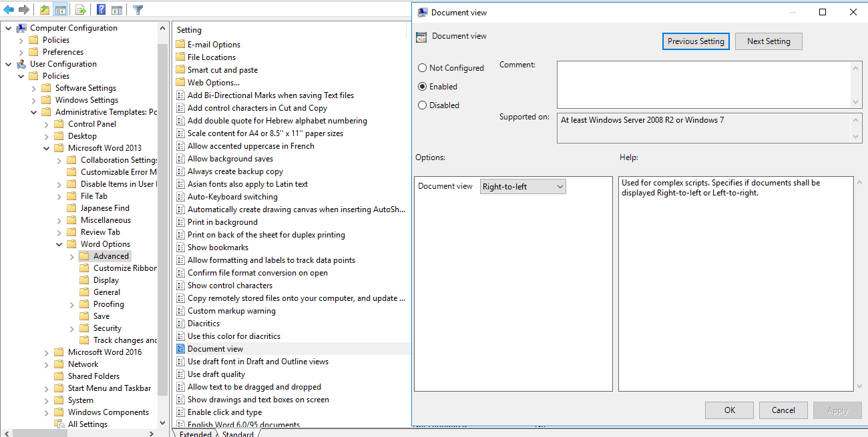Image resolution: width=868 pixels, height=437 pixels.
Task: Click the Filter funnel icon
Action: [x=138, y=9]
